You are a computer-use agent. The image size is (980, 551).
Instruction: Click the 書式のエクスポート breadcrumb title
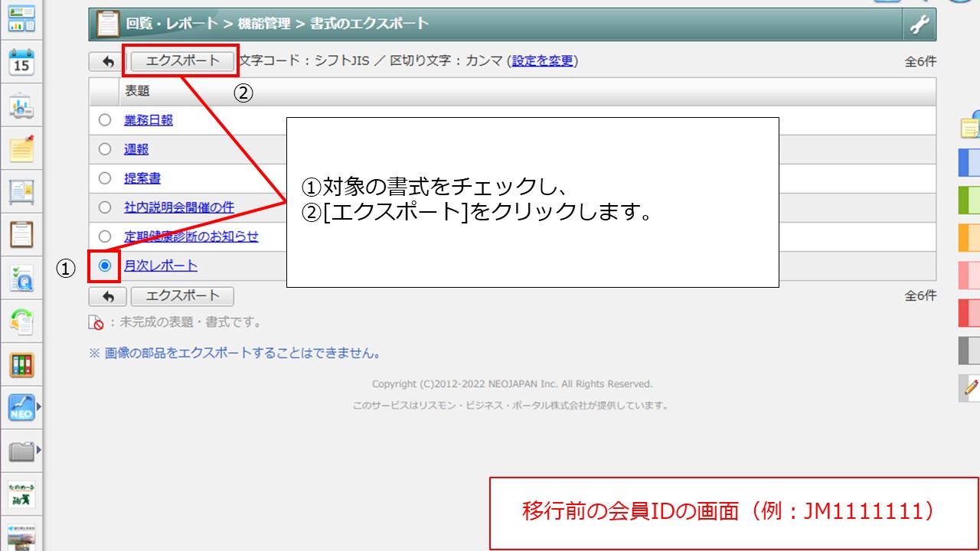(x=369, y=24)
